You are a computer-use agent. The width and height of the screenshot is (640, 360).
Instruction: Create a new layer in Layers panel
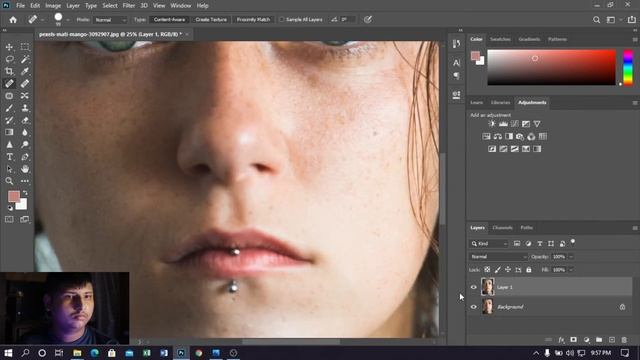pyautogui.click(x=611, y=340)
